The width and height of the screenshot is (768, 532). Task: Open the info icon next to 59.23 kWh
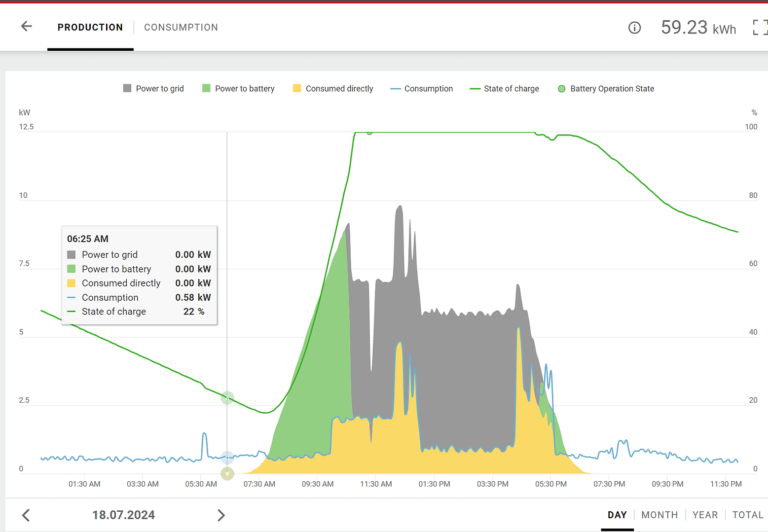point(634,28)
